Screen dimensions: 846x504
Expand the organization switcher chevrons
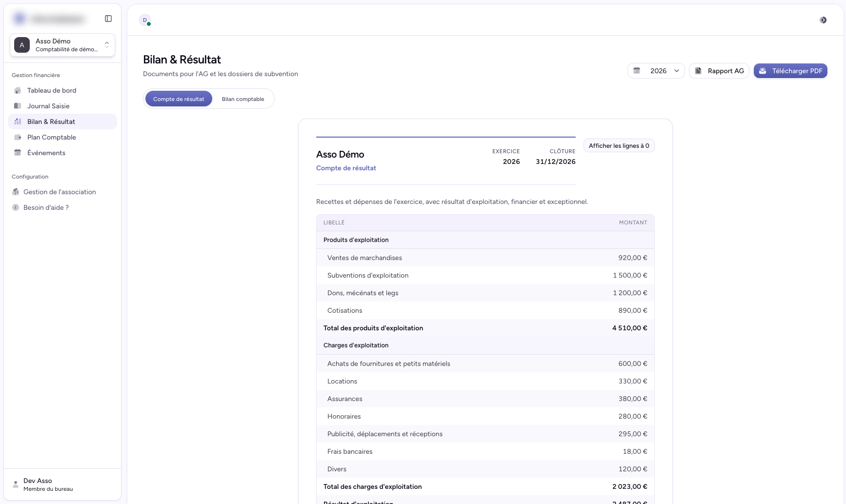click(107, 45)
